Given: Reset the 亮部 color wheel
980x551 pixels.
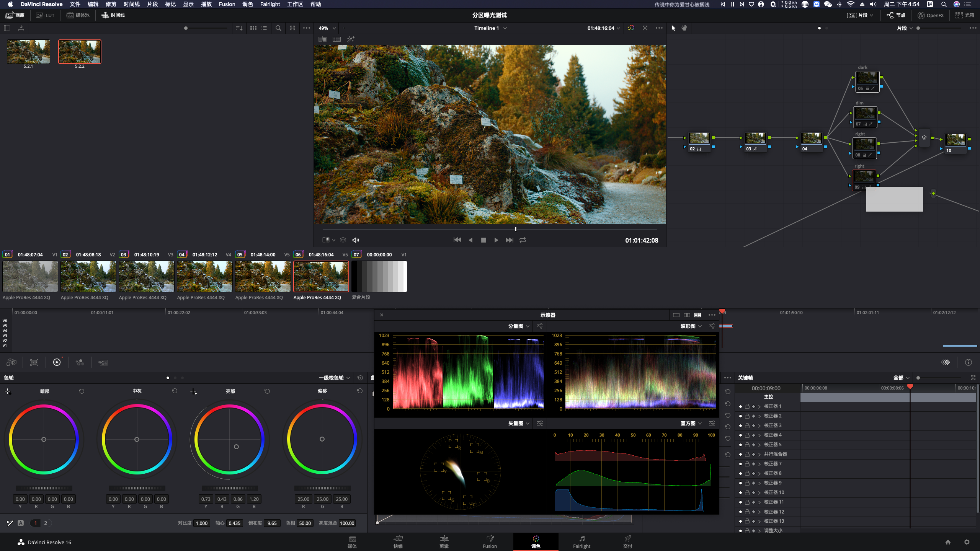Looking at the screenshot, I should coord(267,391).
